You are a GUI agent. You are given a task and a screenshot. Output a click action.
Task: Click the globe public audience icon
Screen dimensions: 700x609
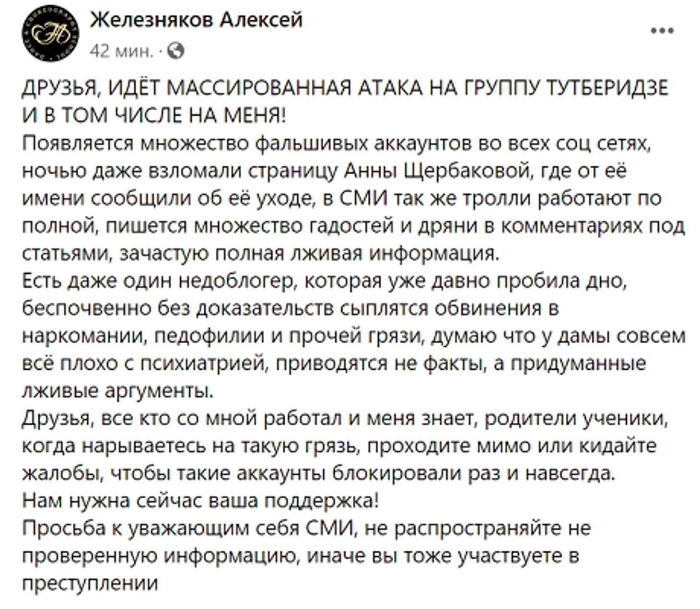click(x=175, y=50)
